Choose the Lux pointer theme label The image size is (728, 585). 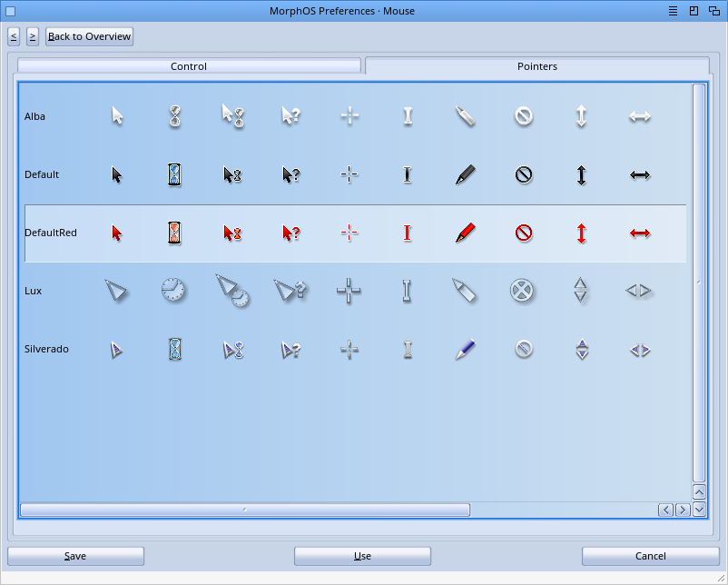coord(33,291)
